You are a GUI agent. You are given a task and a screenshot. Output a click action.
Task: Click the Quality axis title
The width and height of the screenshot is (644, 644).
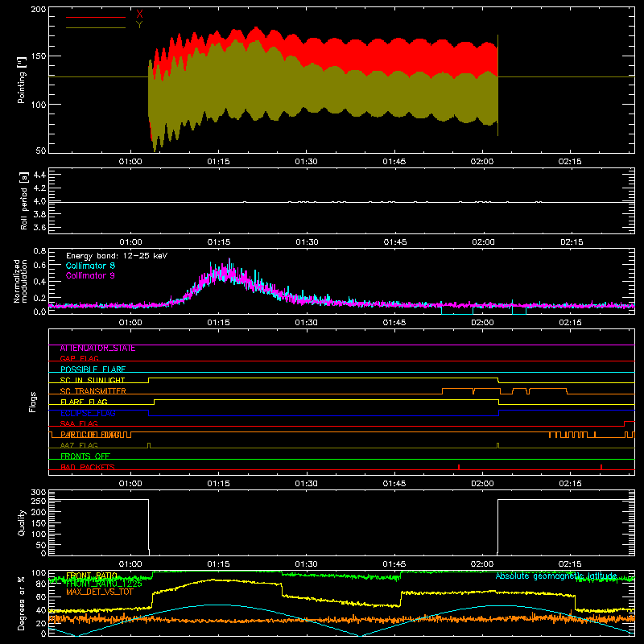tap(22, 522)
